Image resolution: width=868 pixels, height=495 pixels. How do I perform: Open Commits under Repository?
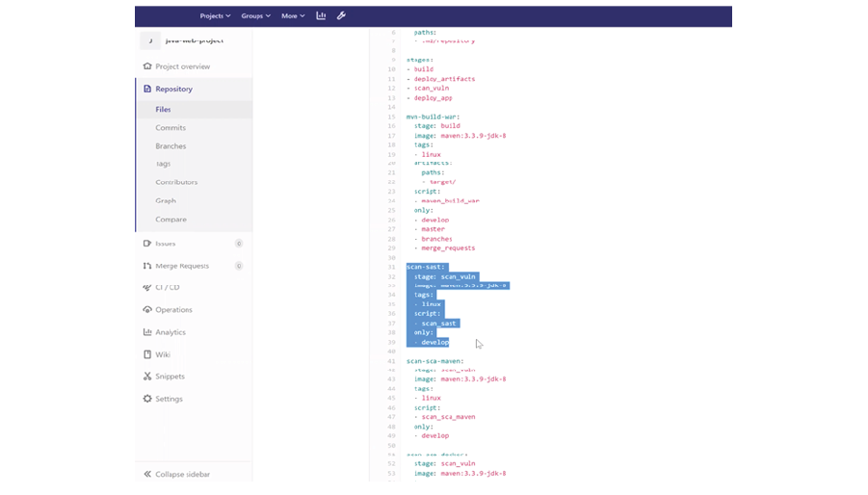171,128
